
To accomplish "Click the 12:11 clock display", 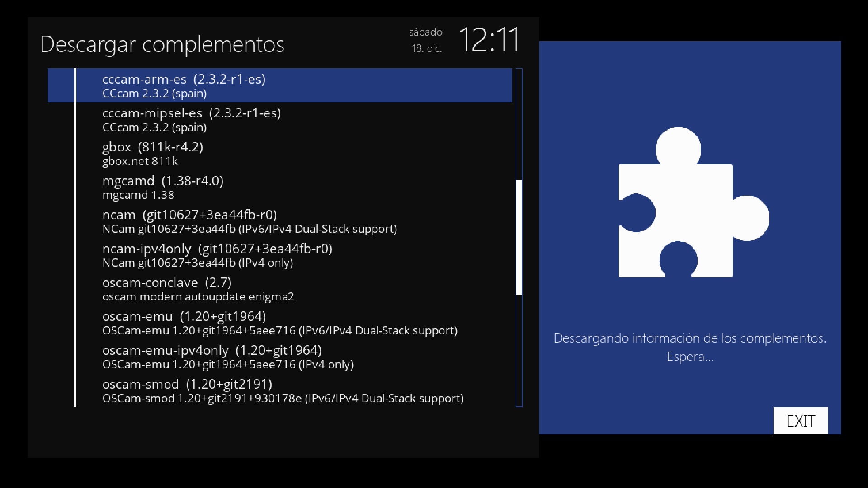I will point(489,39).
